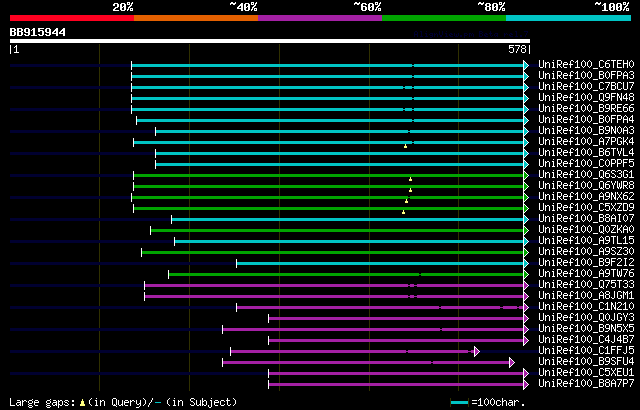The image size is (640, 410).
Task: Open the UniRef100_B0FPA3 hit label
Action: [586, 75]
